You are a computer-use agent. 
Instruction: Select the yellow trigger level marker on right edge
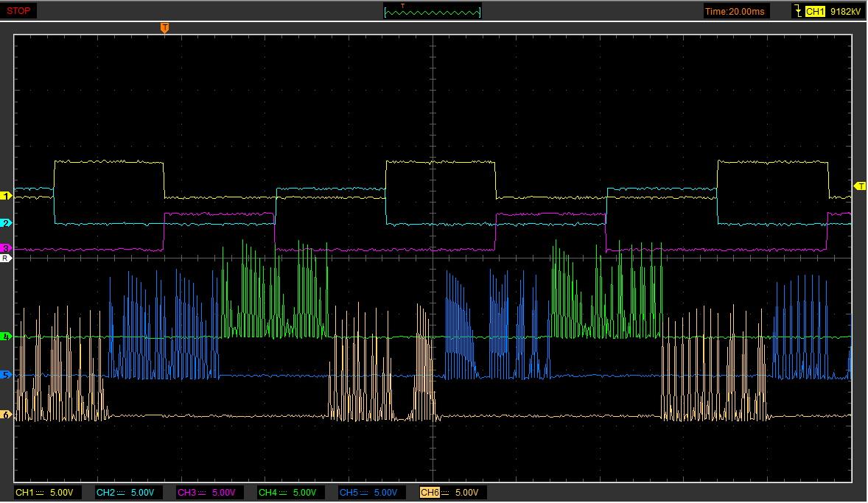click(860, 185)
